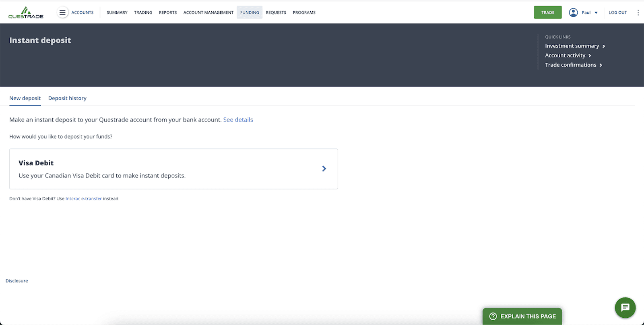This screenshot has height=325, width=644.
Task: Open the Interac e-transfer link
Action: pos(84,199)
